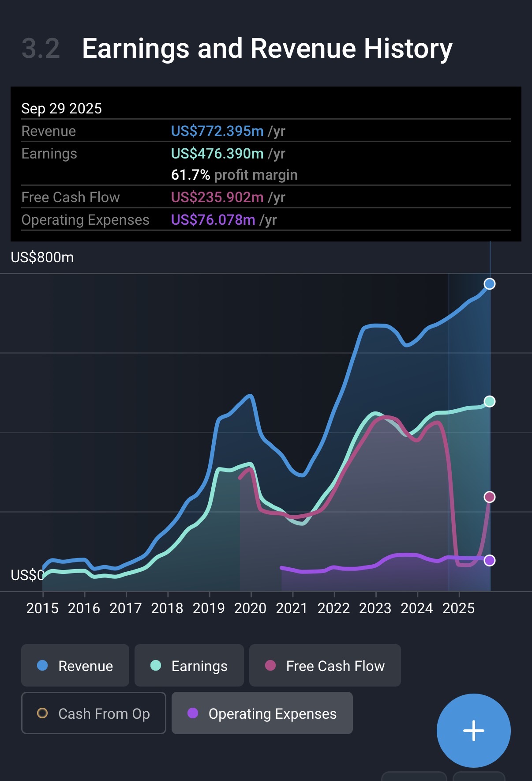Click the purple Operating Expenses endpoint marker
The height and width of the screenshot is (781, 532).
tap(489, 560)
